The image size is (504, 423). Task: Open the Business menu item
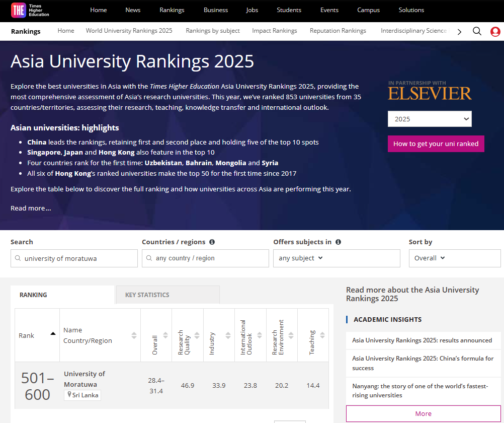coord(216,10)
